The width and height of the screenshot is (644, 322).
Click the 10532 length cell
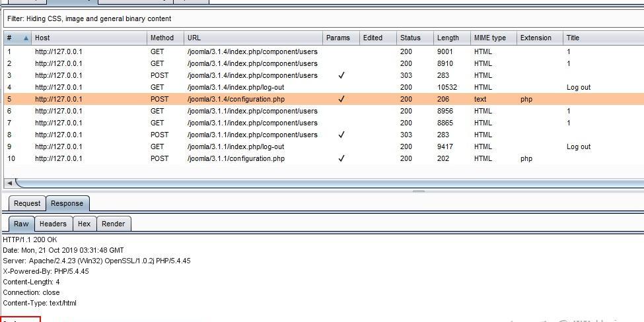pyautogui.click(x=447, y=87)
